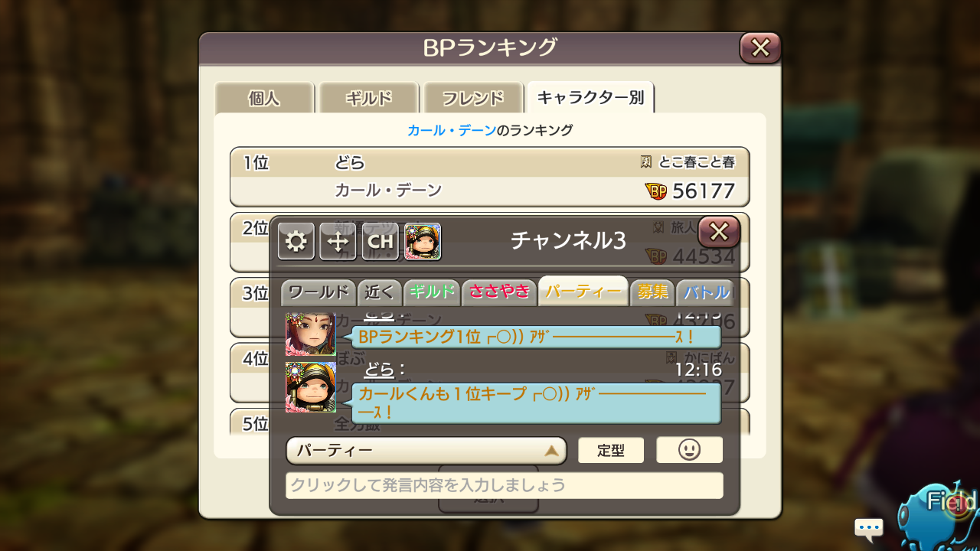The width and height of the screenshot is (980, 551).
Task: Click the character avatar icon in chat header
Action: 423,242
